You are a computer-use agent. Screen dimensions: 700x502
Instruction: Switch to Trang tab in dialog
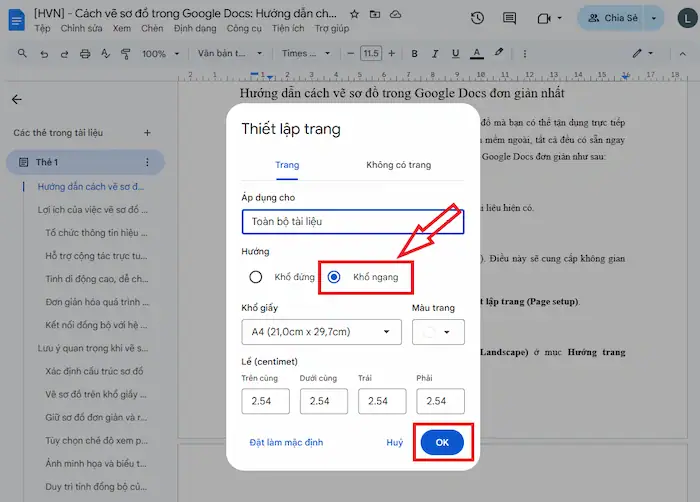[287, 165]
